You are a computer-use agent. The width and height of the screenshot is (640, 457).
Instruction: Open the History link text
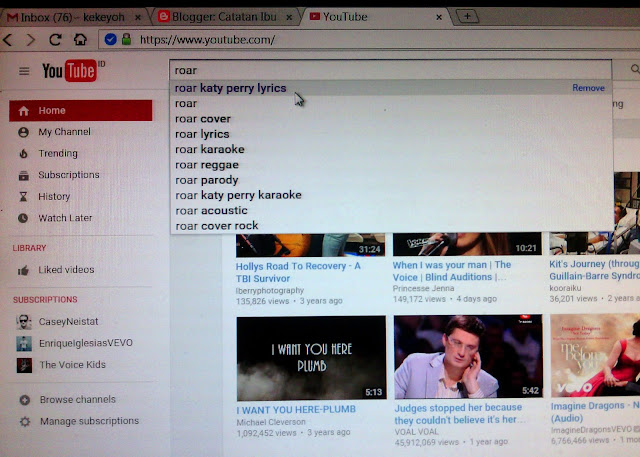pos(54,197)
